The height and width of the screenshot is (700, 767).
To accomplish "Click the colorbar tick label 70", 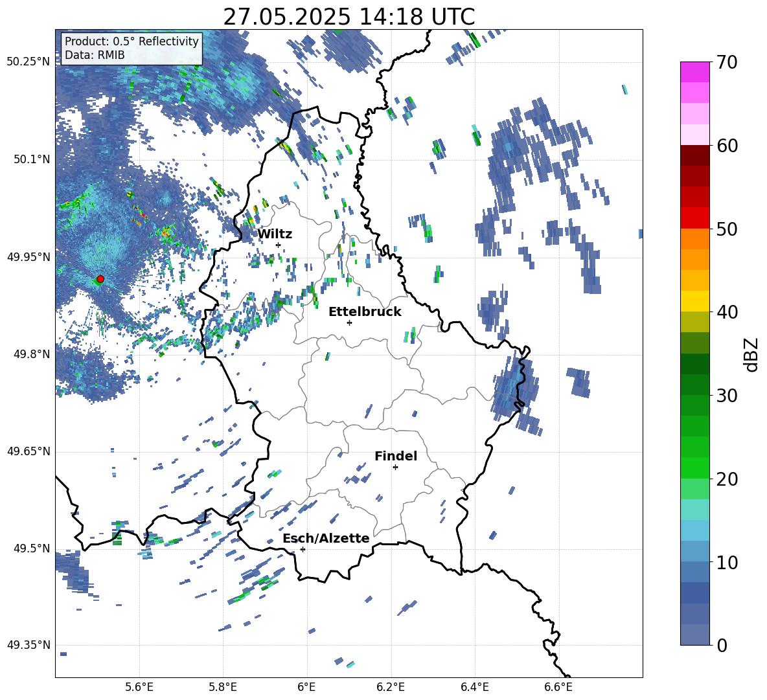I will 727,62.
